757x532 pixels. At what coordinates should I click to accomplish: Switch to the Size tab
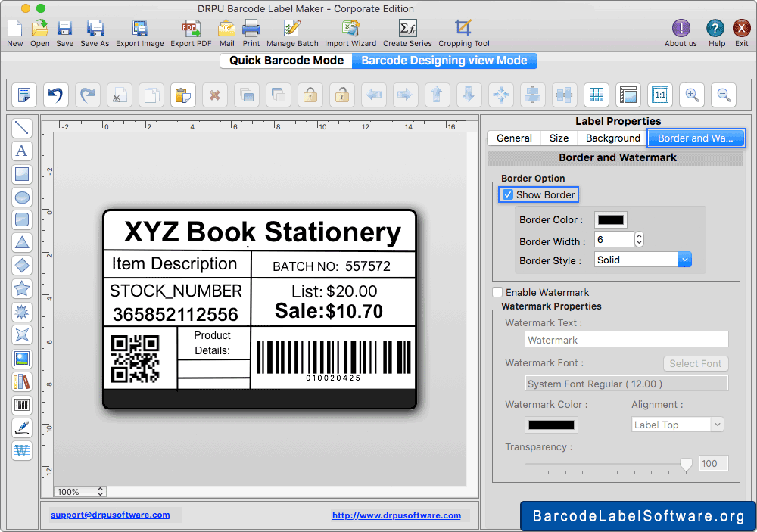coord(559,138)
